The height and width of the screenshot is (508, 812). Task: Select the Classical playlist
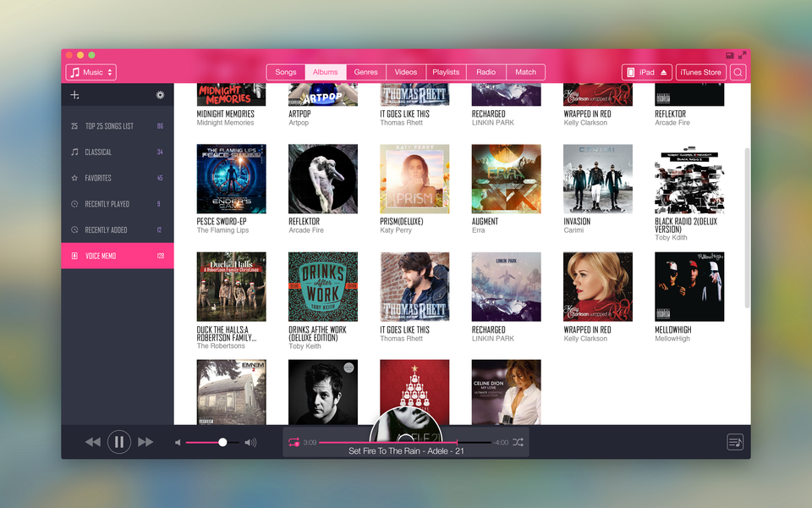click(118, 152)
